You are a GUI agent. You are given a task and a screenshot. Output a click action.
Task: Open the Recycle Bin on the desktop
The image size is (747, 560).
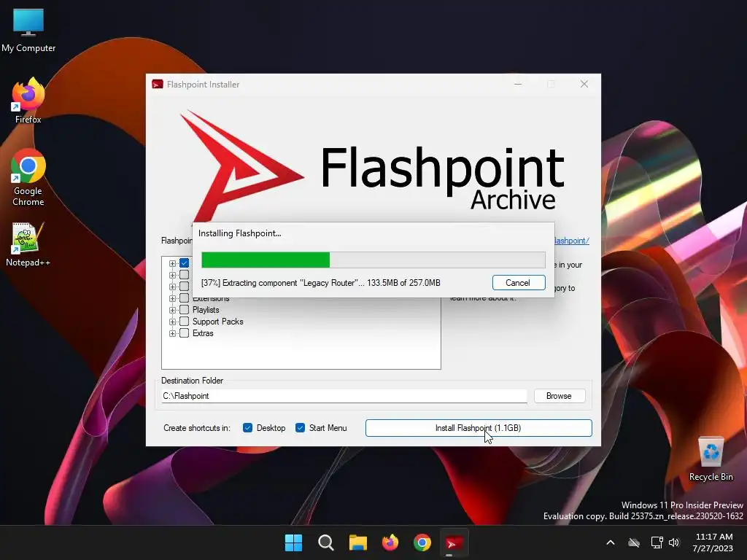tap(711, 459)
